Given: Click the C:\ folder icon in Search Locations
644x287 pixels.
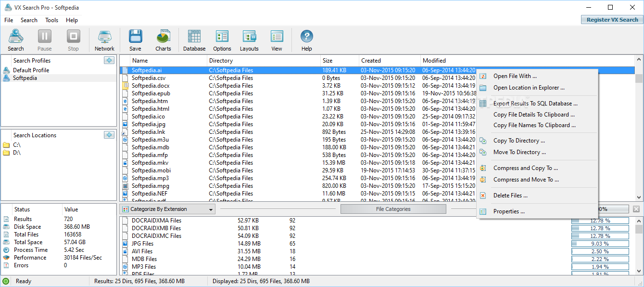Looking at the screenshot, I should coord(6,145).
